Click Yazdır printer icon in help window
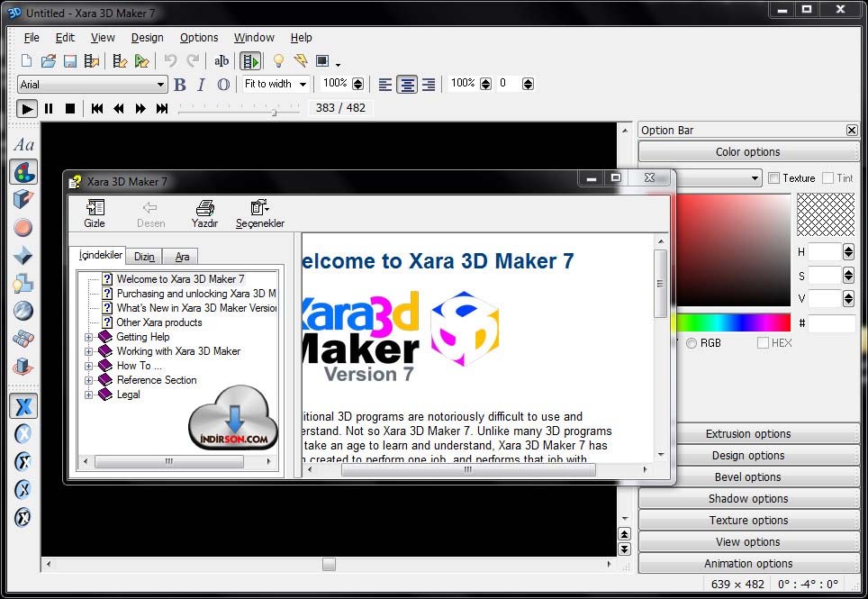This screenshot has width=868, height=599. (204, 213)
